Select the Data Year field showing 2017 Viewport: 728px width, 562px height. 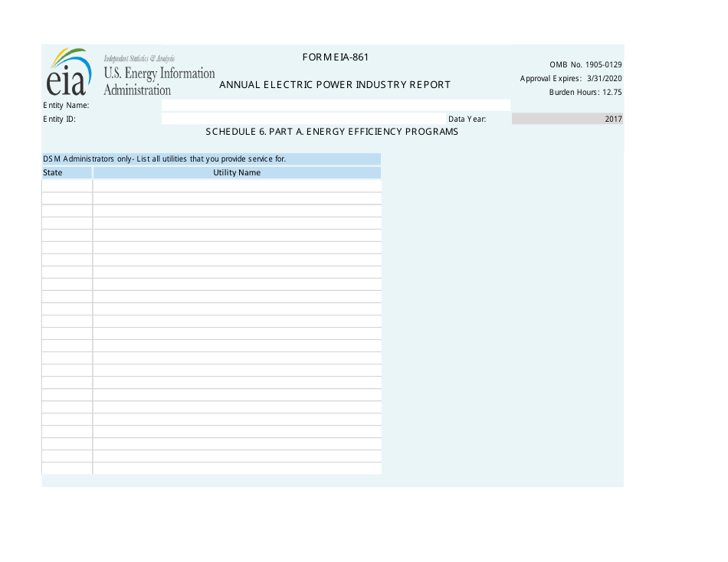pos(567,119)
